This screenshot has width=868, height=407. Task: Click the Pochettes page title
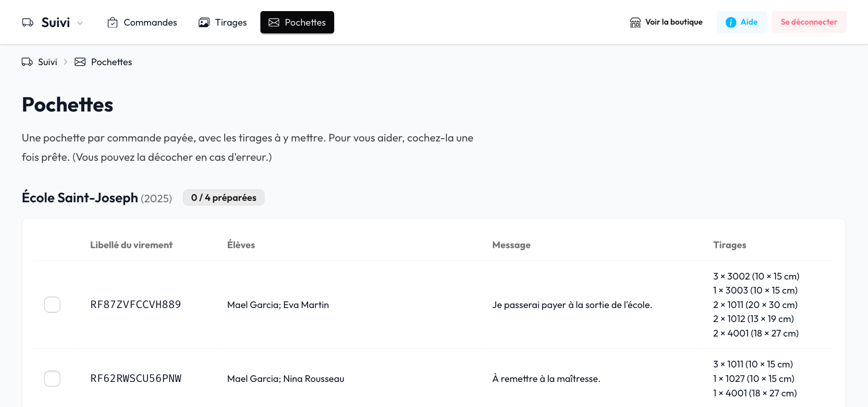tap(68, 105)
